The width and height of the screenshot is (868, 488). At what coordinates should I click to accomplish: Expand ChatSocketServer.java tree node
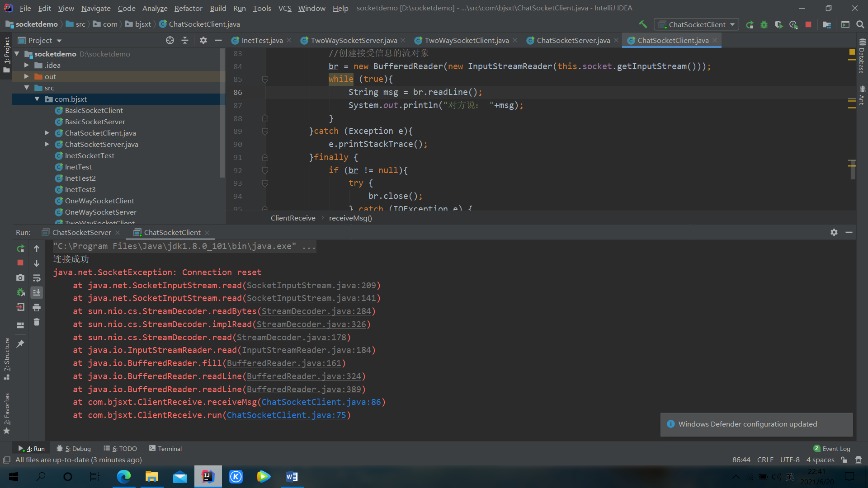click(47, 144)
